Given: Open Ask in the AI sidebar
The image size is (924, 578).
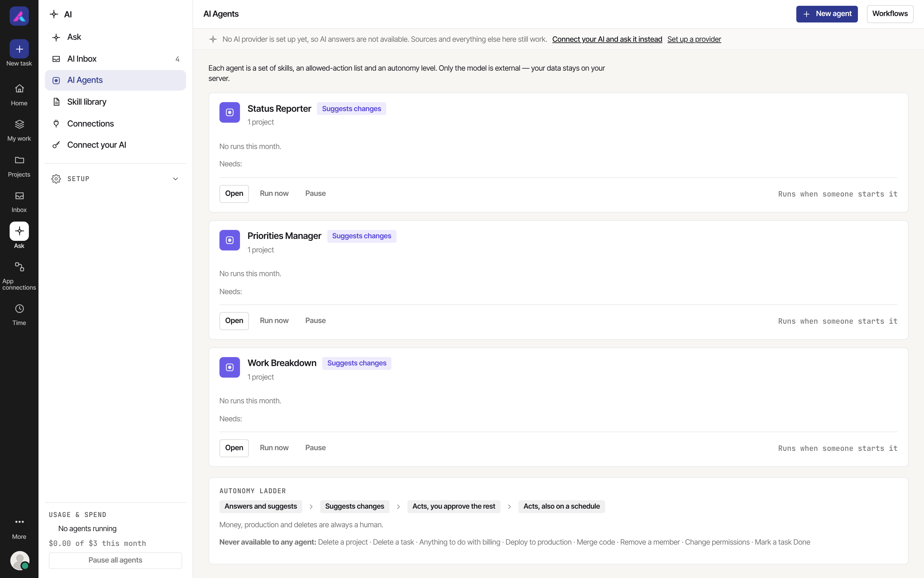Looking at the screenshot, I should click(115, 37).
